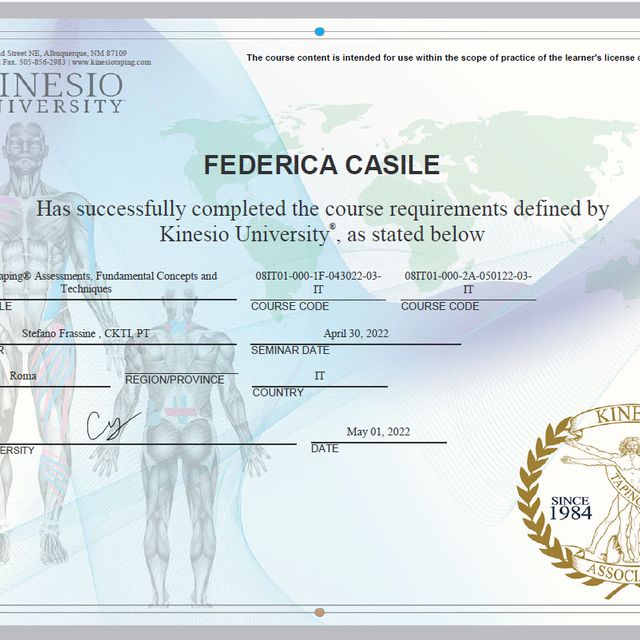Click the COURSE CODE label under the 2A code
The image size is (640, 640).
440,306
